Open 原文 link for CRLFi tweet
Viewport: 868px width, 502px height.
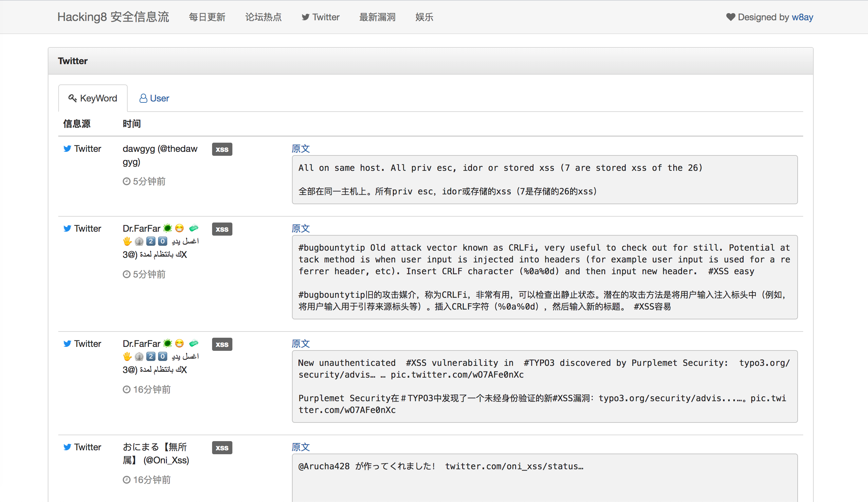(x=301, y=228)
